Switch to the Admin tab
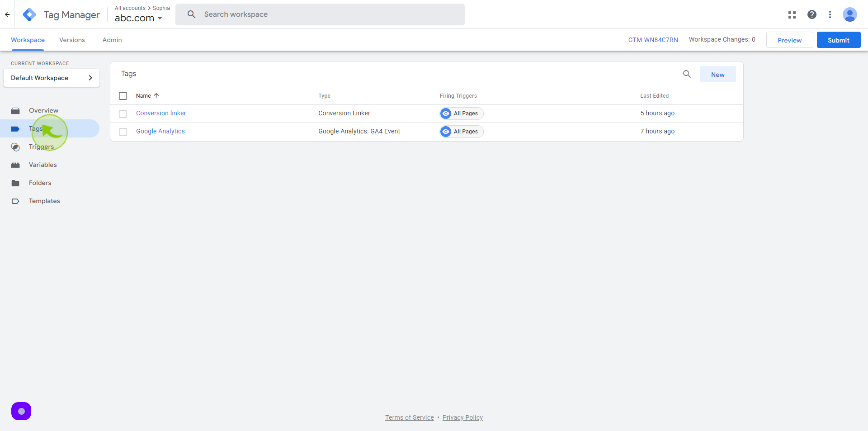The height and width of the screenshot is (431, 868). click(x=112, y=40)
